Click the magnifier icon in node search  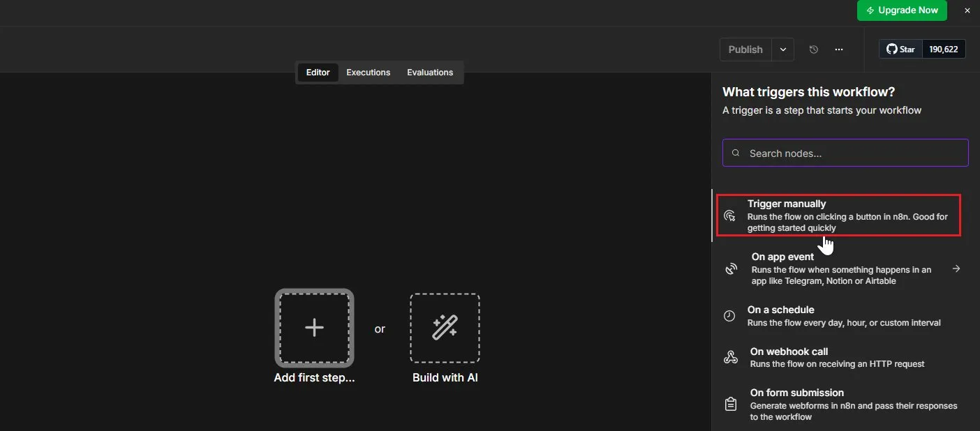735,153
